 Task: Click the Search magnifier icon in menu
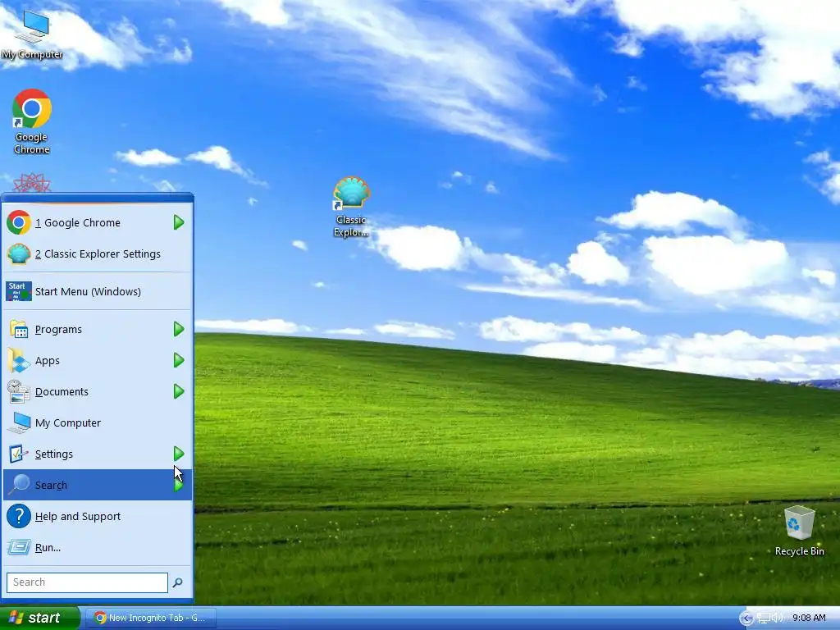pyautogui.click(x=20, y=484)
